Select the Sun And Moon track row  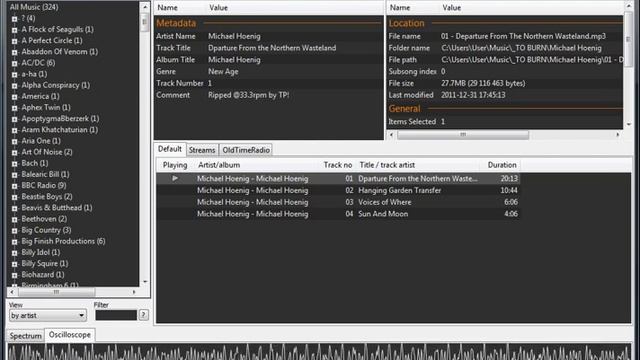[x=338, y=214]
